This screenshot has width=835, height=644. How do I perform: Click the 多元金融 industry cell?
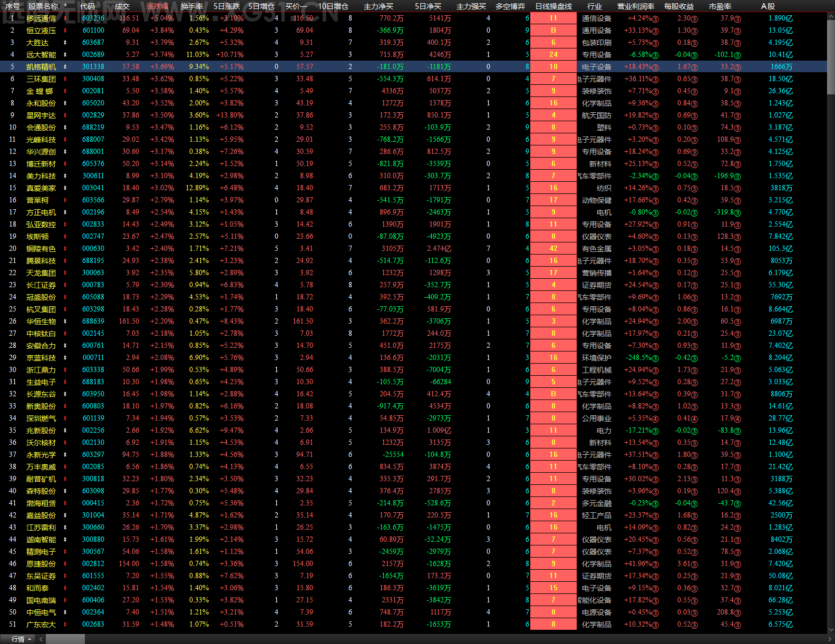click(597, 503)
